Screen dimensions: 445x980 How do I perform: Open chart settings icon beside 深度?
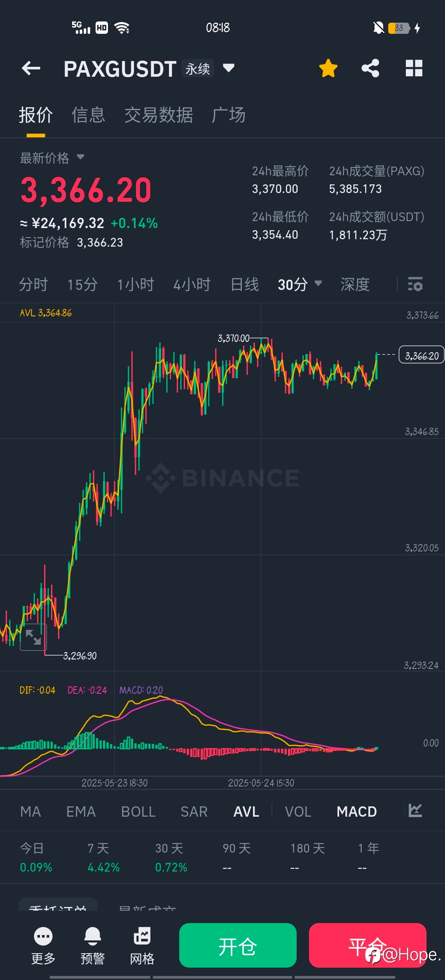click(x=415, y=284)
